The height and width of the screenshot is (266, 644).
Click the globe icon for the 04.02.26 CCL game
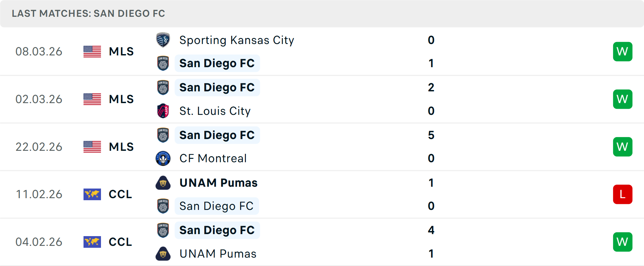[92, 242]
